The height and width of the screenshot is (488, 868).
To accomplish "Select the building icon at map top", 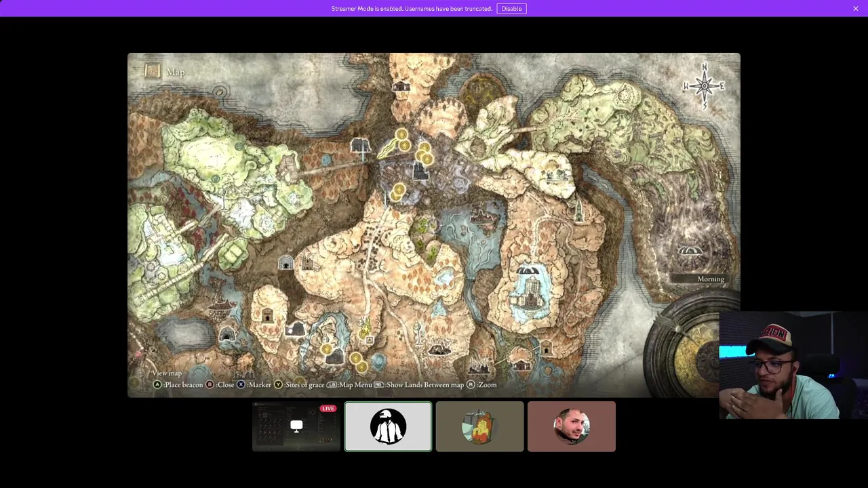I will (x=401, y=86).
